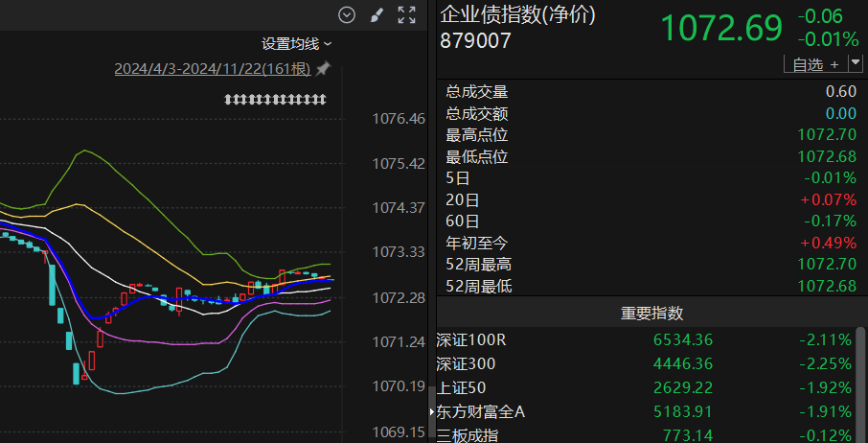Choose 上证50 from important indices

(466, 387)
